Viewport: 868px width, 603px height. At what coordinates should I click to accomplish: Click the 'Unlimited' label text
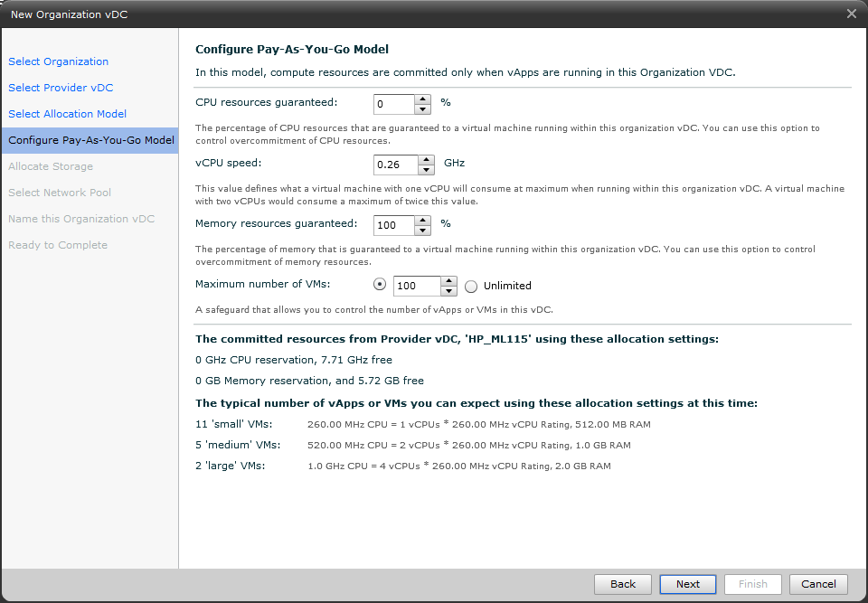point(507,286)
